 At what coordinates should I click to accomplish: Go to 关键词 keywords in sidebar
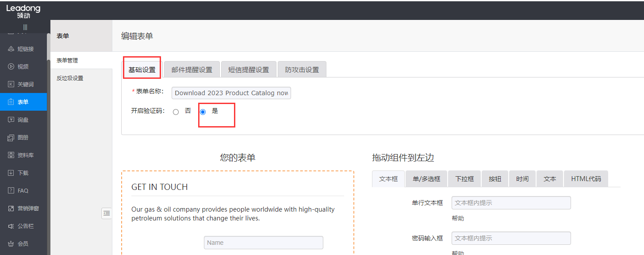coord(25,84)
